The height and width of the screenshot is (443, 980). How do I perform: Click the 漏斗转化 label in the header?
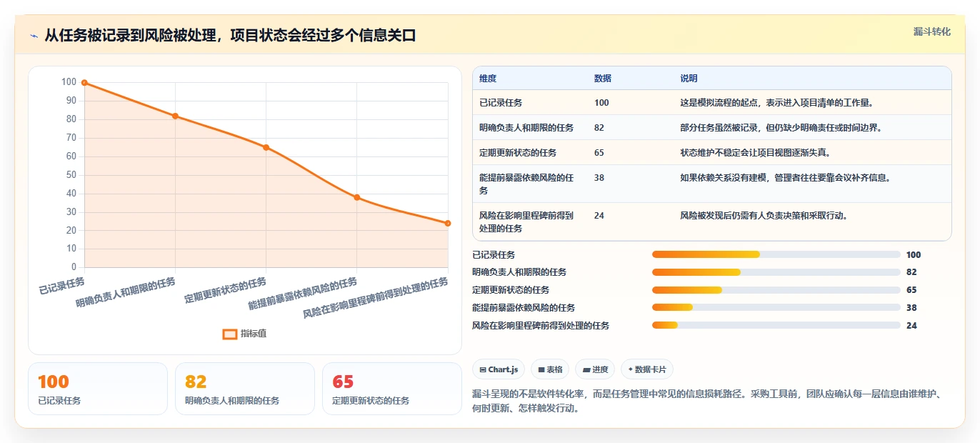(932, 32)
